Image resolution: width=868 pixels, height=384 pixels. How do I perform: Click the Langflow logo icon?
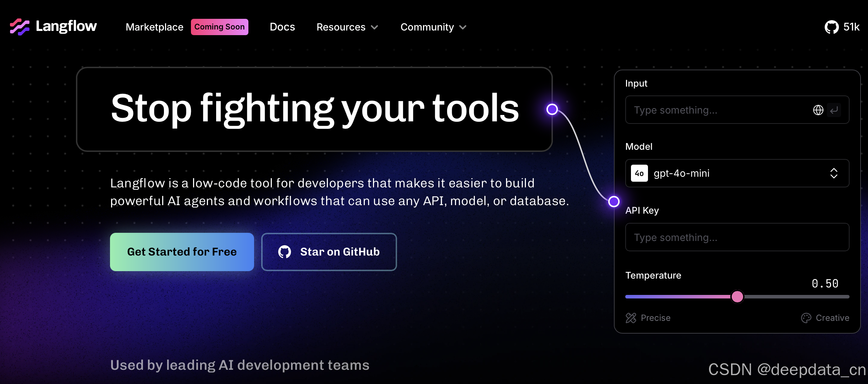(x=20, y=27)
